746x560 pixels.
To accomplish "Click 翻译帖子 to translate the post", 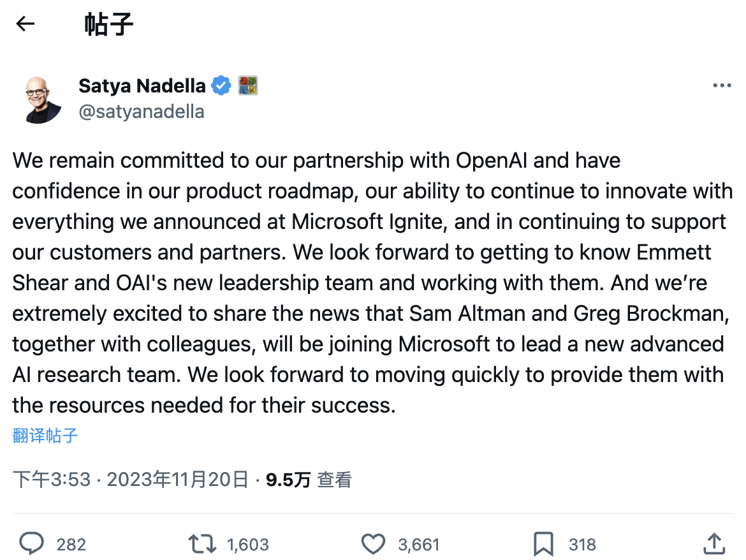I will click(45, 436).
